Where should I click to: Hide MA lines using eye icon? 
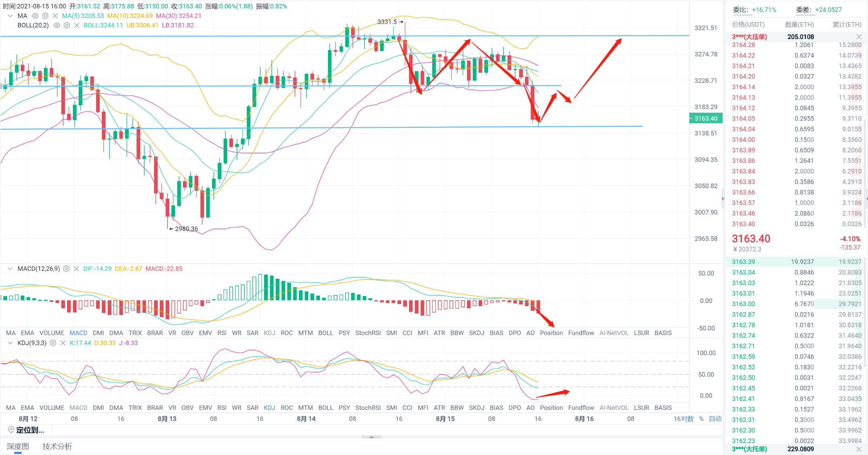(35, 16)
